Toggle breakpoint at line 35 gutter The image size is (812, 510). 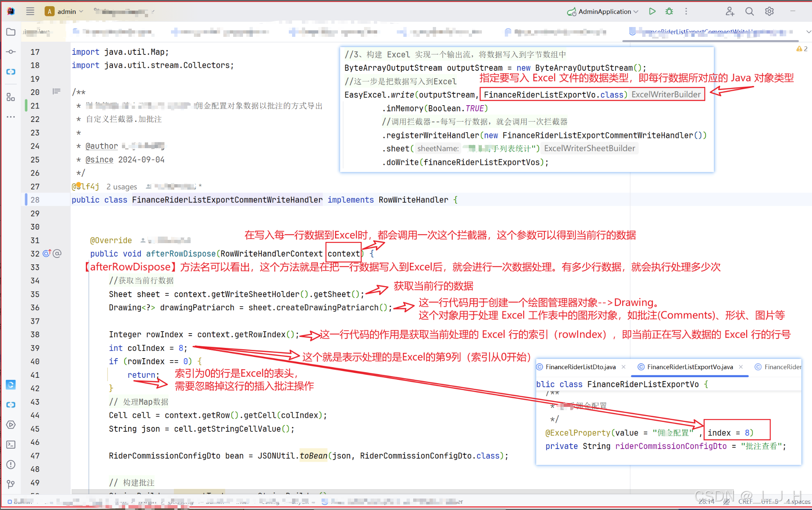[35, 294]
